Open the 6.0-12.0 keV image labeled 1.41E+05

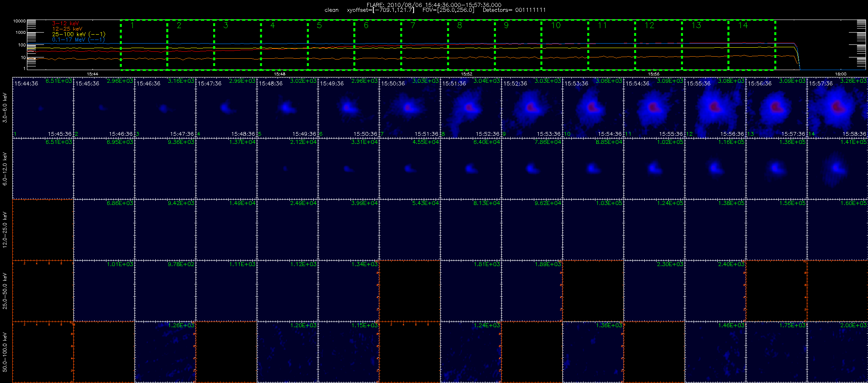[x=837, y=169]
